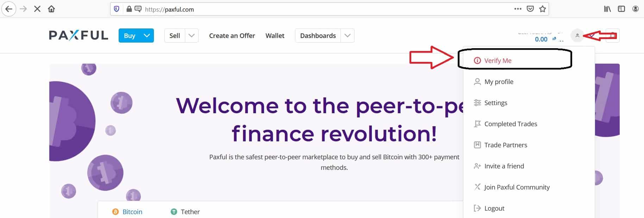Click the green Tether coin icon
Screen dimensions: 644x218
[x=174, y=212]
